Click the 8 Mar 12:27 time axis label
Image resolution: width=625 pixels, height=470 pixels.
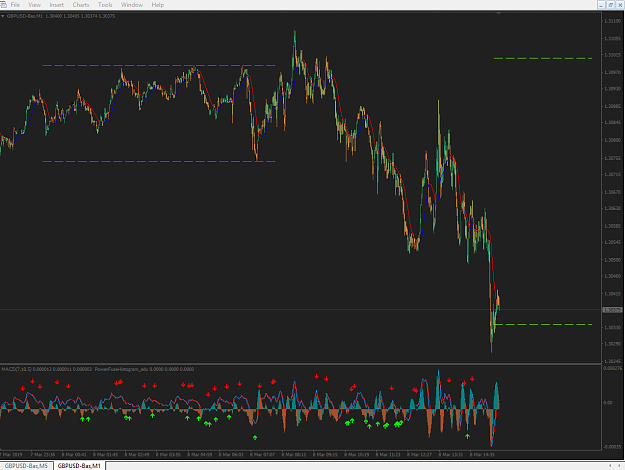419,454
